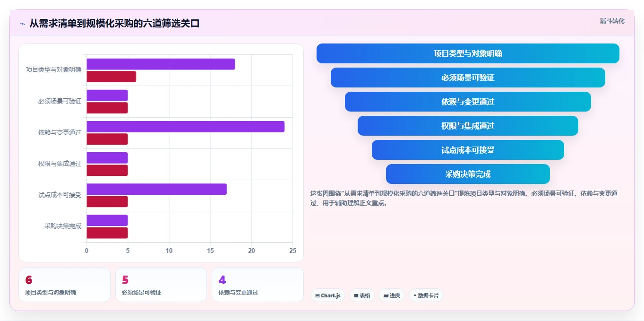Open the stat card showing 6
This screenshot has height=321, width=644.
point(64,285)
